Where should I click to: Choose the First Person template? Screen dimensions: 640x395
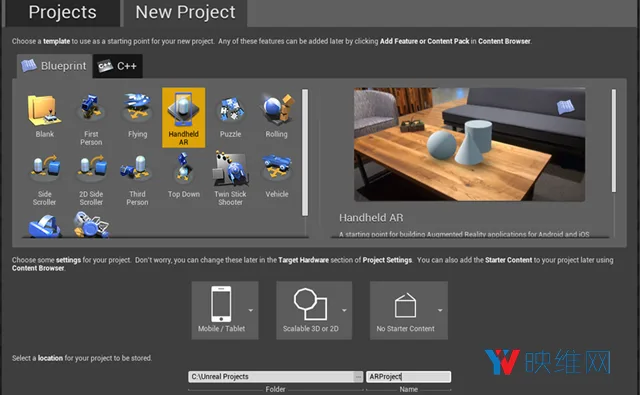tap(91, 118)
